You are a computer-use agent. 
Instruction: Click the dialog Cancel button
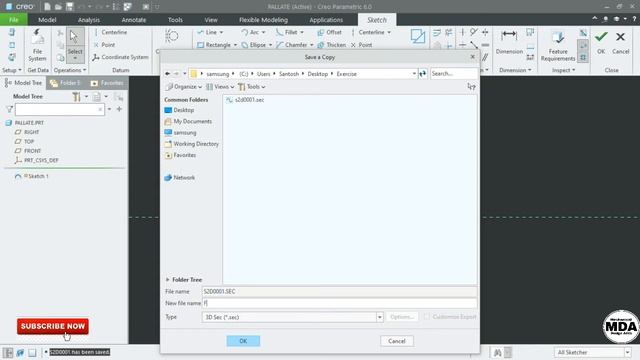pyautogui.click(x=397, y=341)
